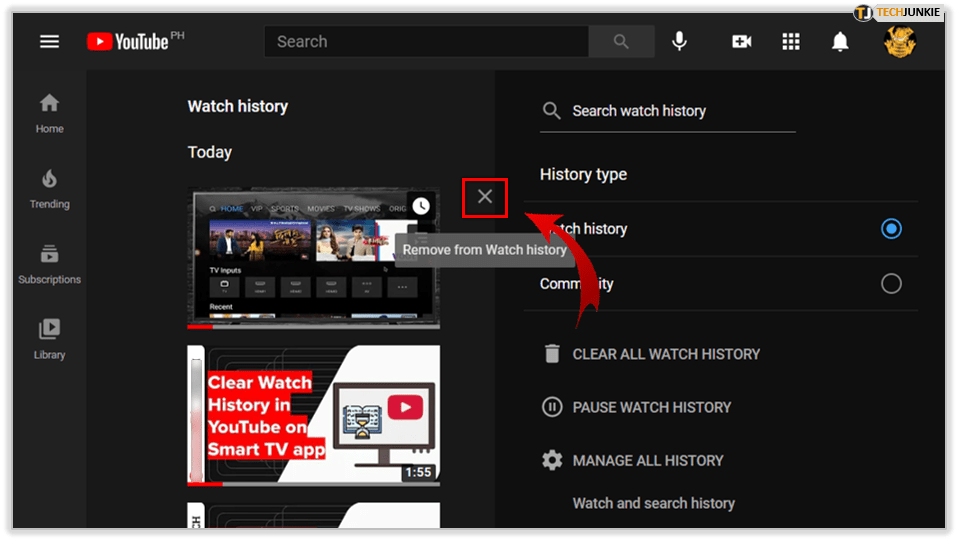
Task: Remove first video from watch history
Action: tap(485, 196)
